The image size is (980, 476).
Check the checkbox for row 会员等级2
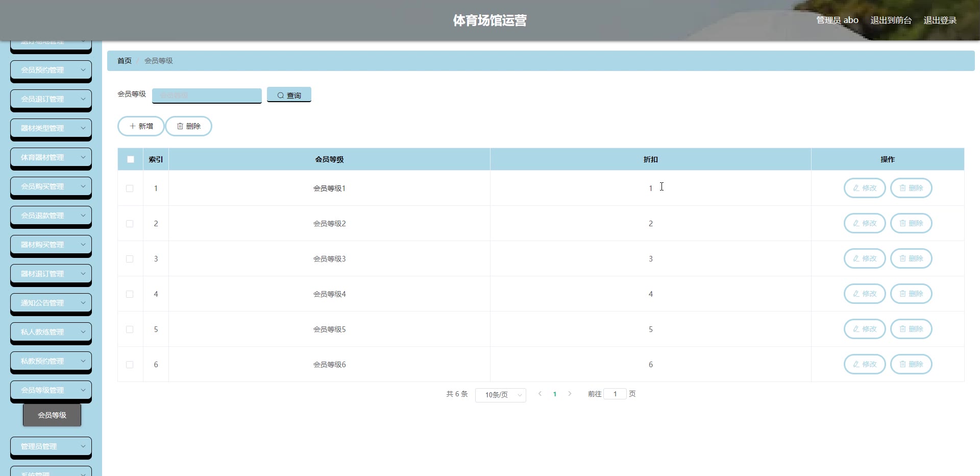tap(130, 224)
